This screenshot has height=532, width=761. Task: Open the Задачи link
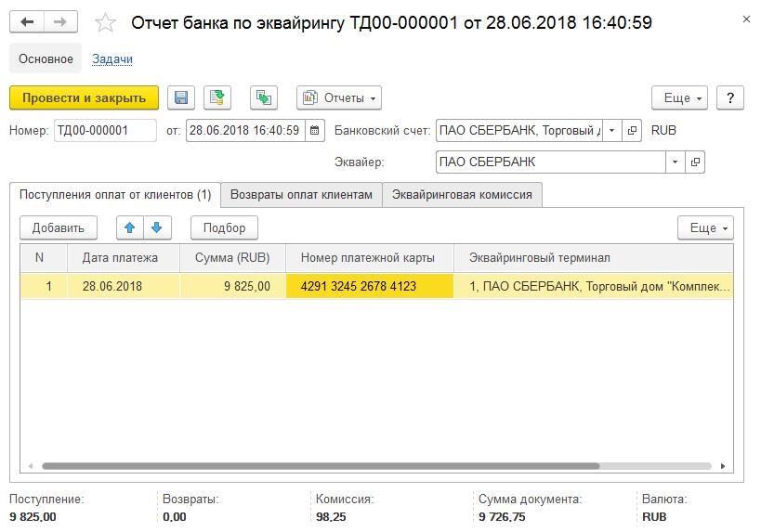click(x=112, y=58)
